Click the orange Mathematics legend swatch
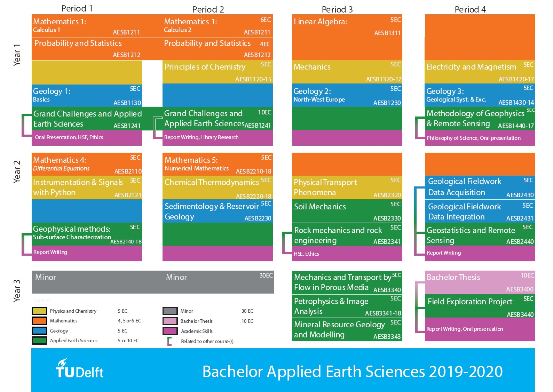Screen dimensions: 553x392 [x=39, y=321]
